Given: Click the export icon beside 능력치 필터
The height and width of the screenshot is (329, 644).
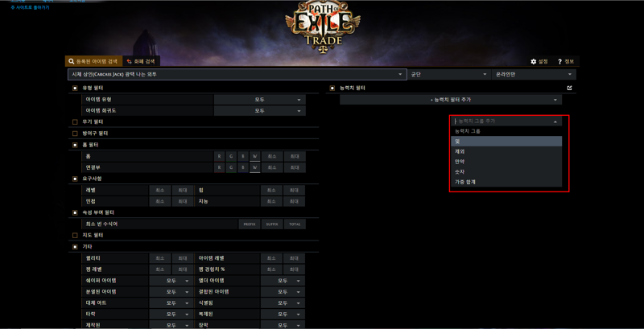Looking at the screenshot, I should point(569,88).
